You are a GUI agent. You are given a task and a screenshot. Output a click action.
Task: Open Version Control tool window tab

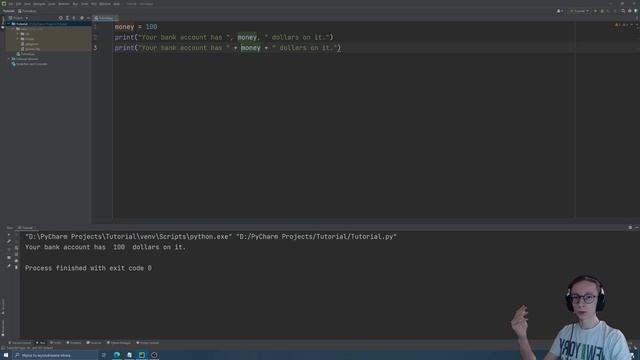click(x=20, y=343)
